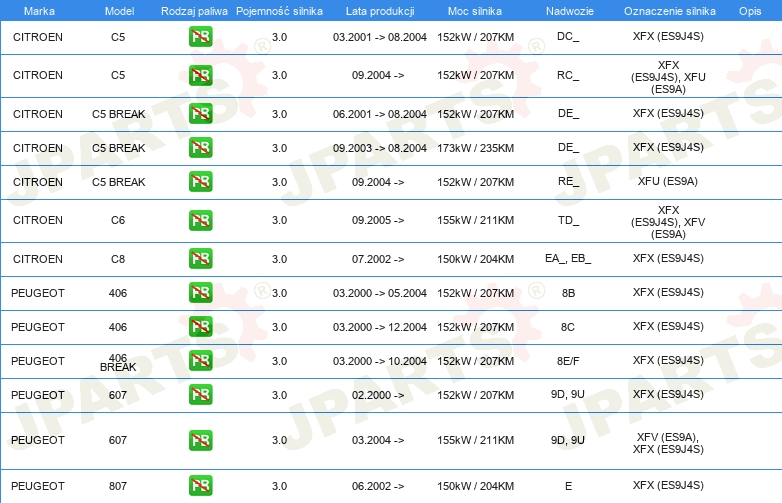This screenshot has height=503, width=782.
Task: Click the fuel icon in the C5 BREAK RE_ row
Action: (200, 181)
